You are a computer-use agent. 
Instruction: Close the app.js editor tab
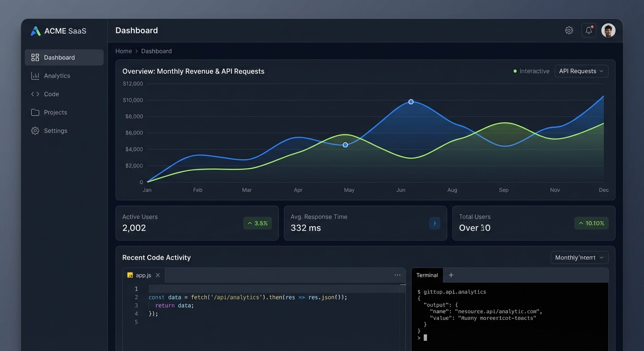(x=158, y=275)
